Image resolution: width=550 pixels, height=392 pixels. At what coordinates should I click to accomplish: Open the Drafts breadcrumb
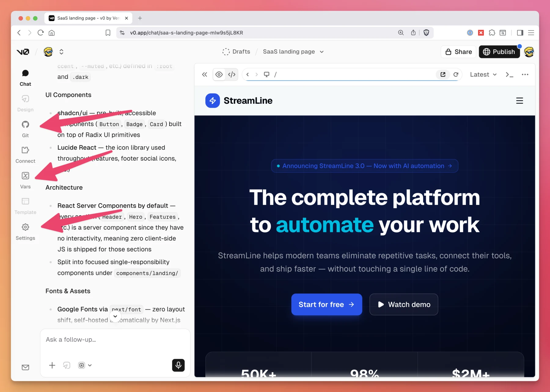[x=236, y=52]
